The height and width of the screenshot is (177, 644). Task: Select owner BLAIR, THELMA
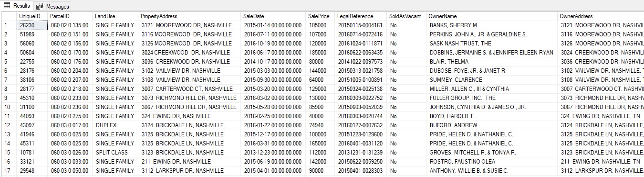click(492, 62)
